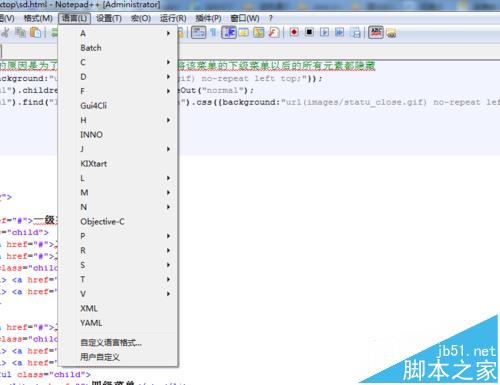
Task: Choose Batch from the language list
Action: point(118,48)
